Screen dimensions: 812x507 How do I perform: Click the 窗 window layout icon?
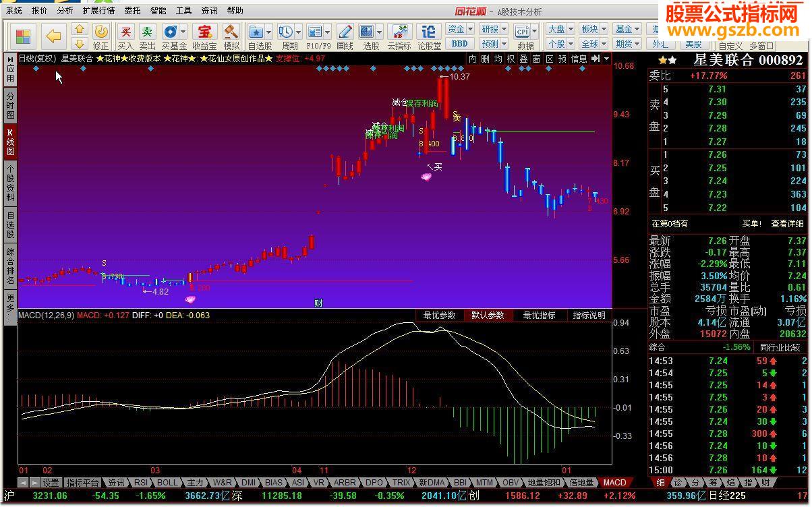(536, 59)
